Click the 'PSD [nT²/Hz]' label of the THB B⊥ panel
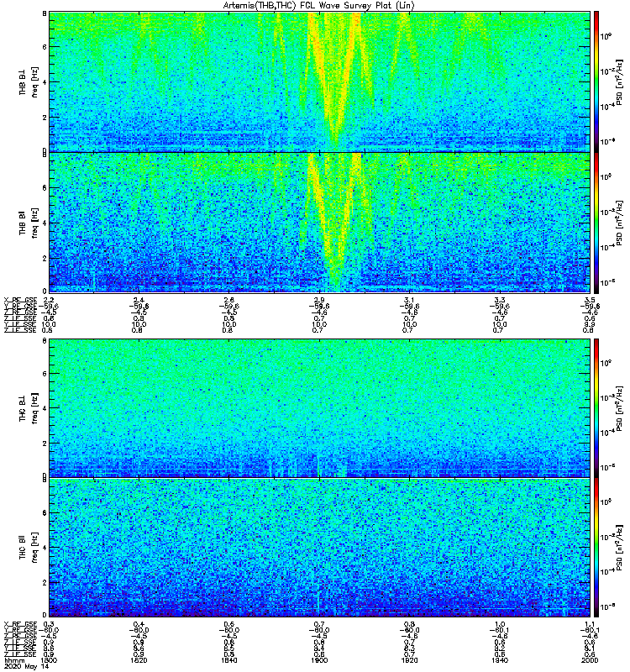 (620, 81)
